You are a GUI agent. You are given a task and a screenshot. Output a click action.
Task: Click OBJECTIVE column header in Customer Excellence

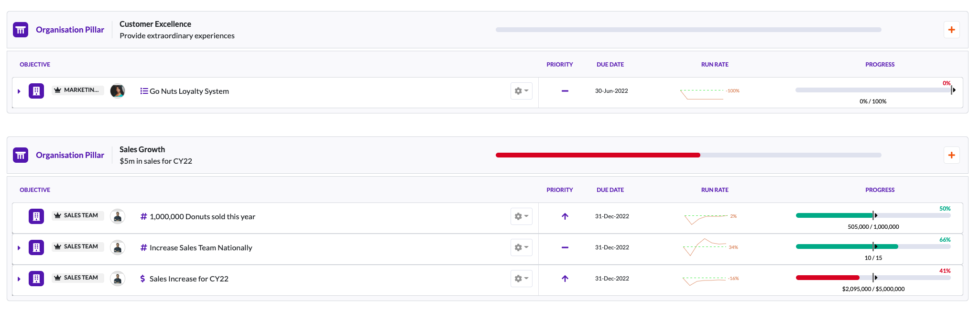tap(35, 65)
